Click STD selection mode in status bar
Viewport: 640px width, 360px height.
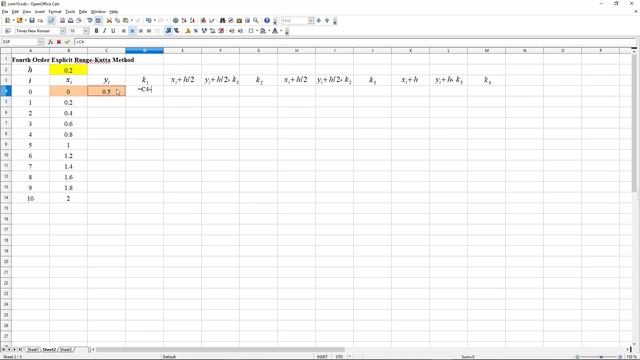[x=339, y=357]
